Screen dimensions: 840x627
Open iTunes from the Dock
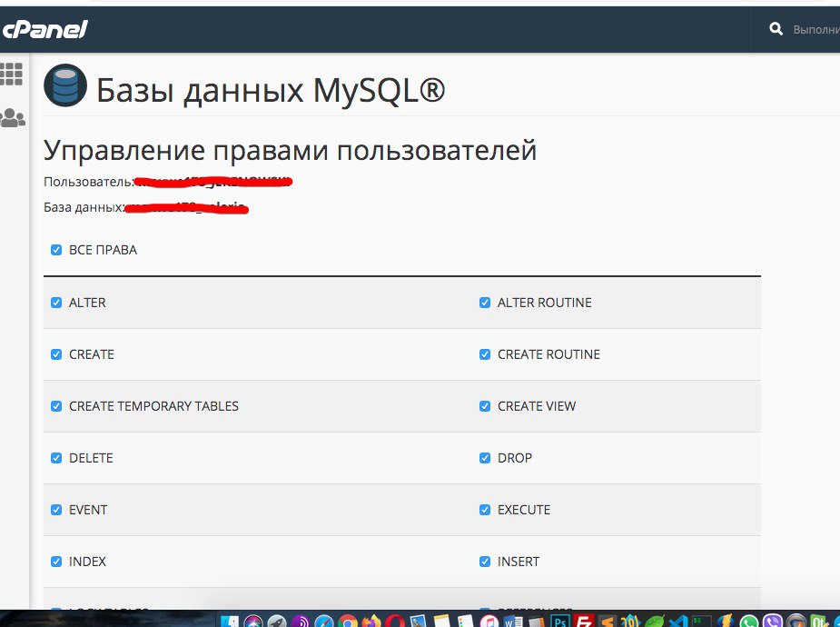pyautogui.click(x=489, y=622)
